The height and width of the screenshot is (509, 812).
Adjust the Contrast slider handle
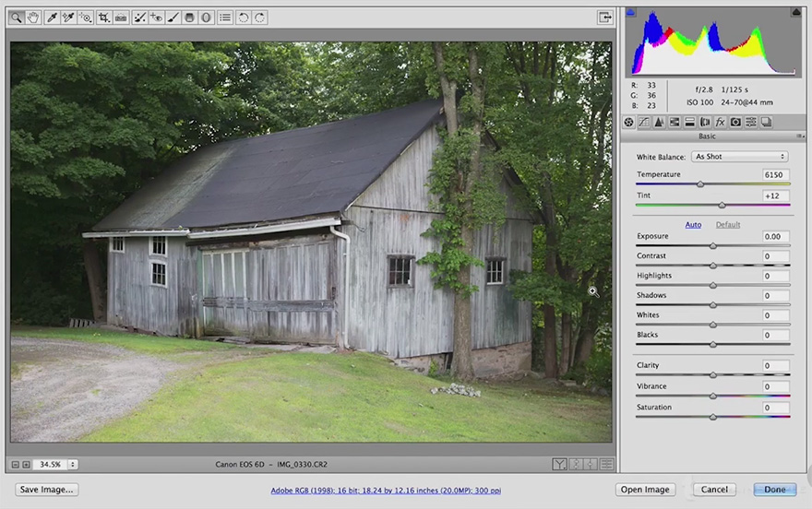pos(713,266)
